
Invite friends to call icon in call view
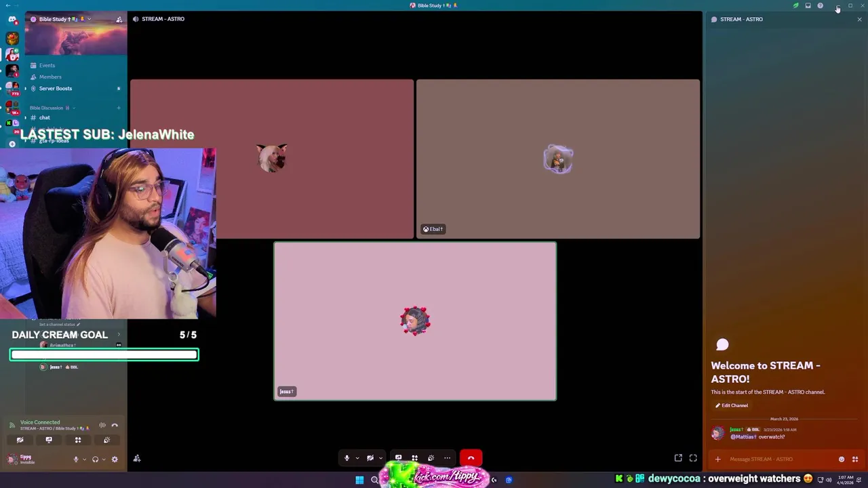pyautogui.click(x=137, y=458)
